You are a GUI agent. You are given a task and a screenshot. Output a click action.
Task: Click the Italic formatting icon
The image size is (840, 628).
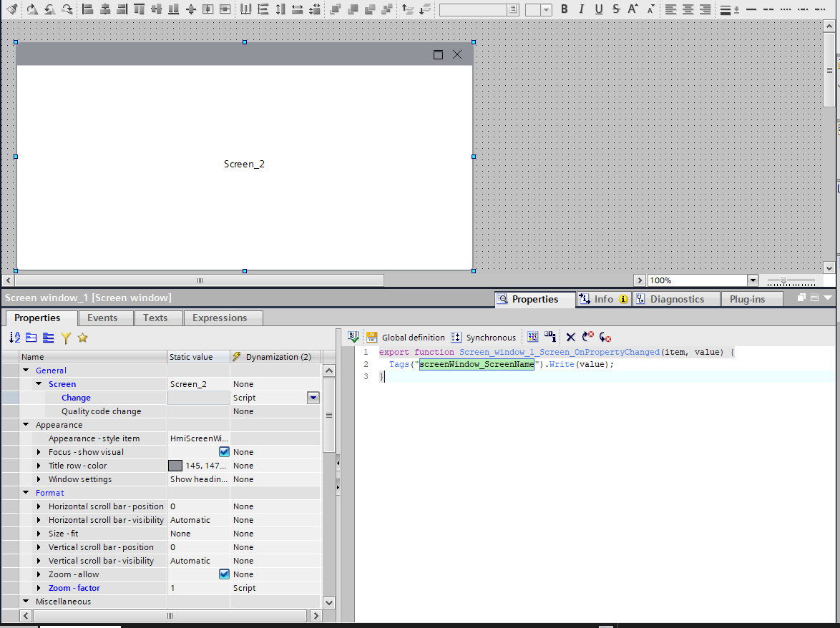click(581, 9)
